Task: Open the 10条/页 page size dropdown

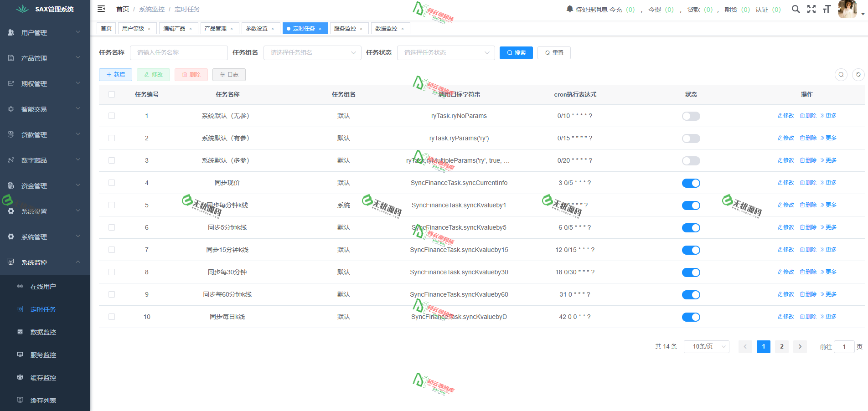Action: pyautogui.click(x=706, y=346)
